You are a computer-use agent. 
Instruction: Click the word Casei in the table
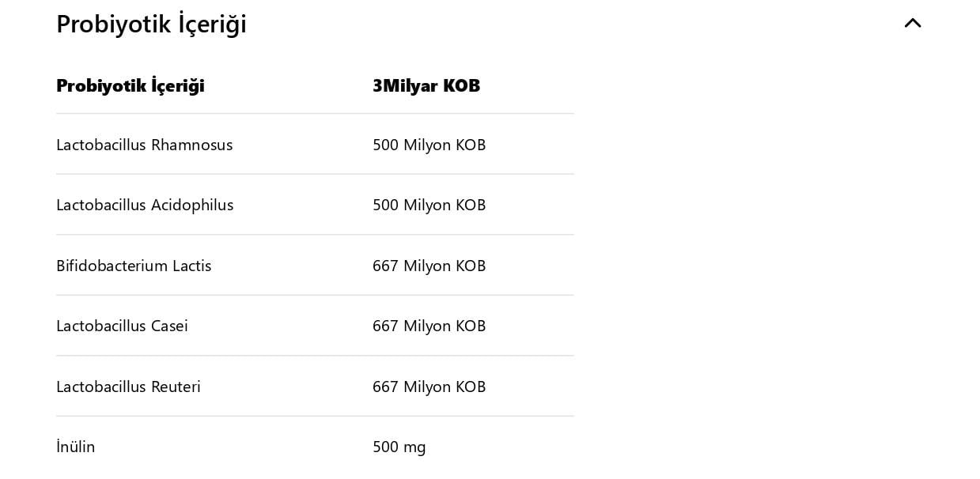[169, 326]
